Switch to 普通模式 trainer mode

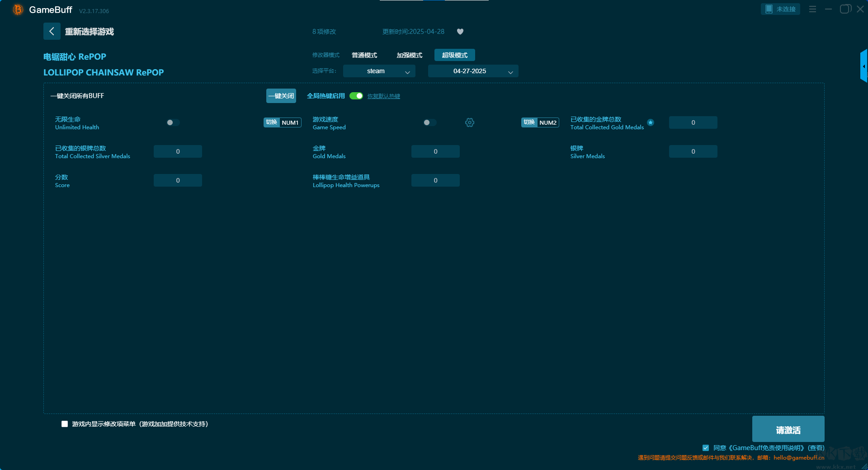pos(364,55)
